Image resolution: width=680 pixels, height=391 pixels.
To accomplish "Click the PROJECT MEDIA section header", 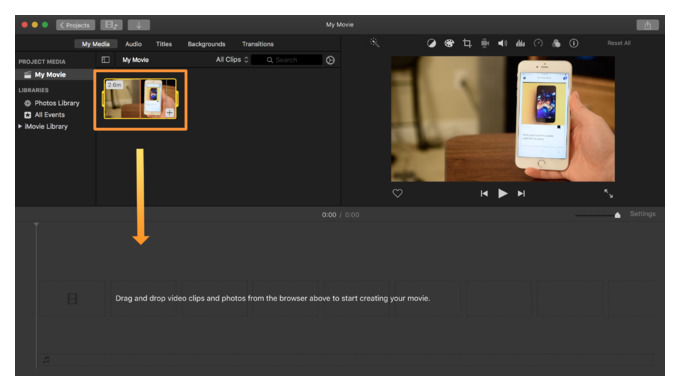I will [x=42, y=62].
